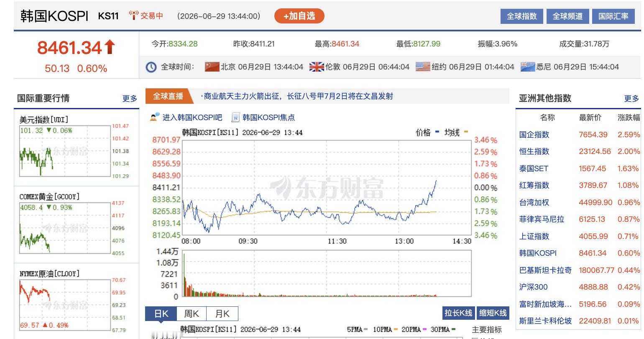
Task: Click the 交易中 trading status antenna icon
Action: click(133, 15)
